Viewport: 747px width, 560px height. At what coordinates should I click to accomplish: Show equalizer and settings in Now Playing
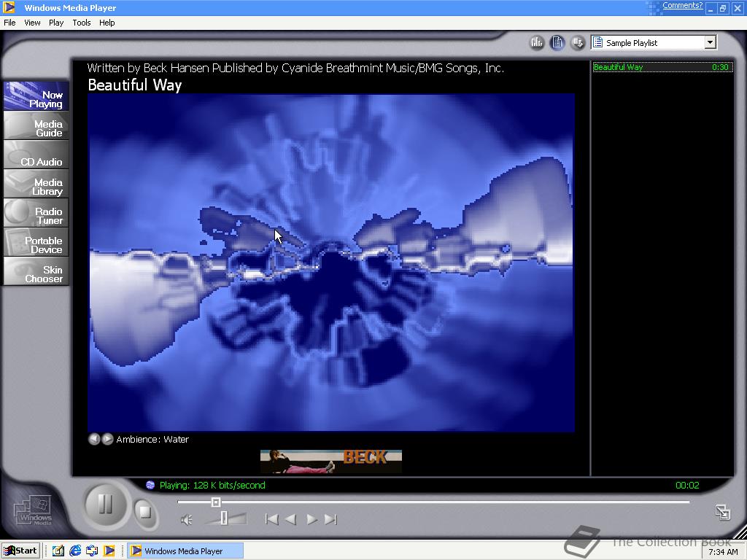pyautogui.click(x=537, y=43)
